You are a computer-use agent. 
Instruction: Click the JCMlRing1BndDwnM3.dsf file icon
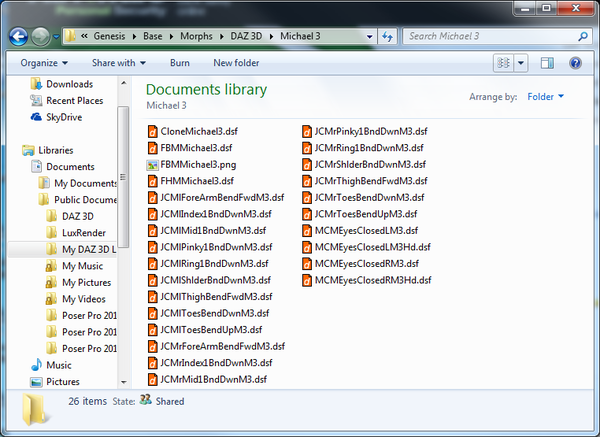click(152, 264)
